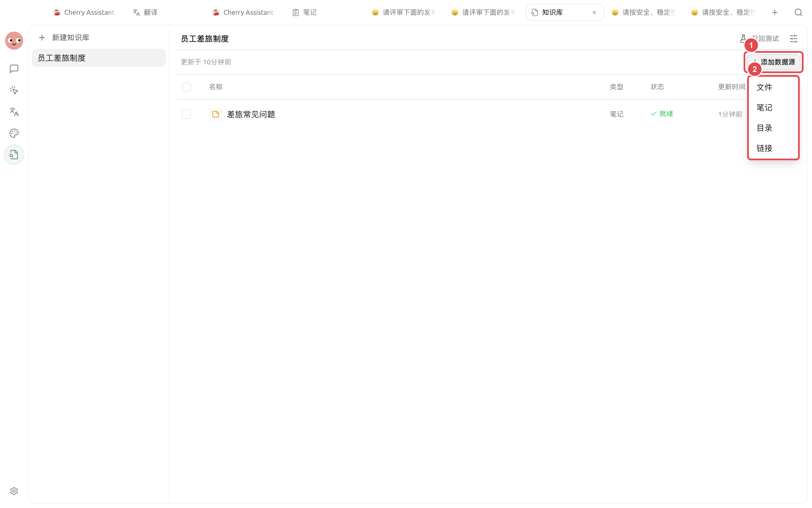Viewport: 812px width, 508px height.
Task: Click the 更新于 10分钟前 label
Action: [206, 62]
